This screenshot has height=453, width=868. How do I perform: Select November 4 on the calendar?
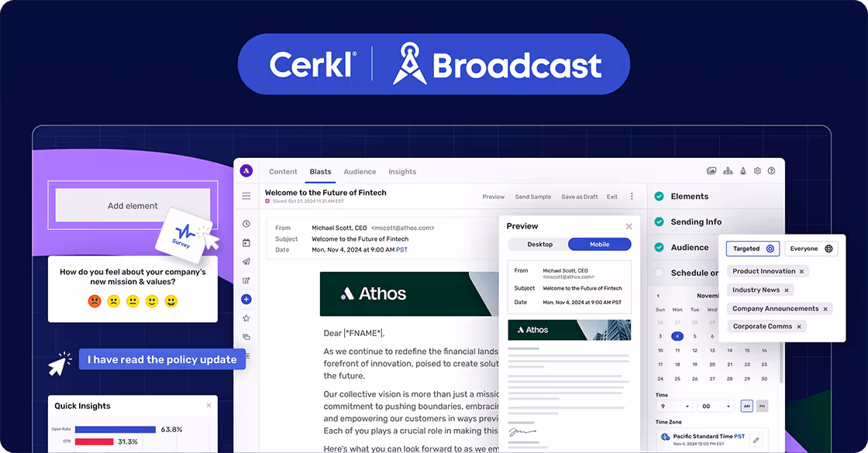[677, 336]
